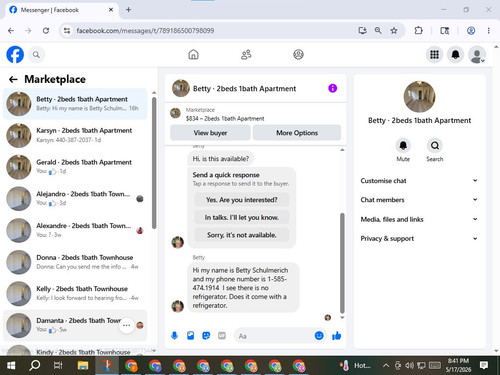Go back using the Marketplace back arrow
The width and height of the screenshot is (500, 375).
(x=13, y=79)
